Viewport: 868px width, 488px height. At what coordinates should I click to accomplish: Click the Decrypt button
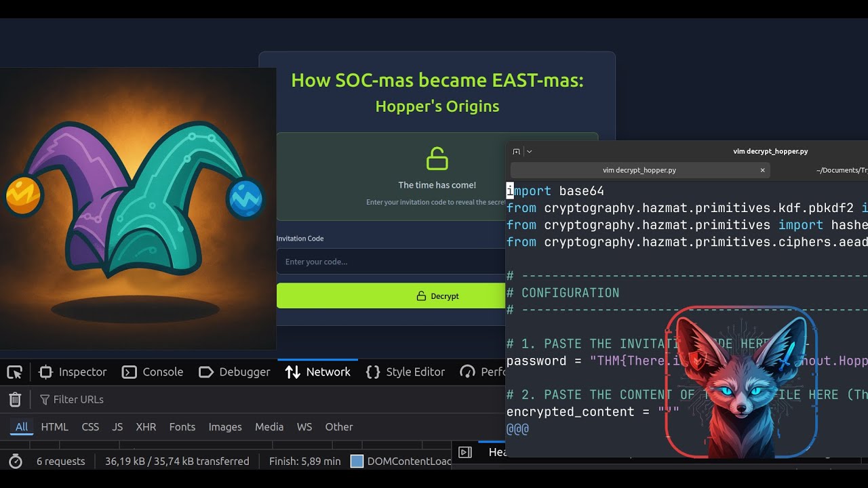click(x=391, y=296)
